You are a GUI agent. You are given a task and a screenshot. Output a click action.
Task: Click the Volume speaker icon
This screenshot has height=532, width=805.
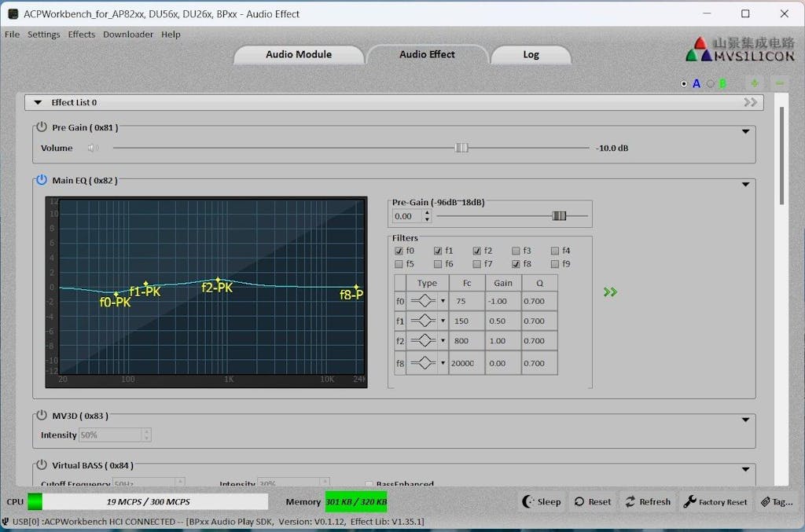[x=92, y=148]
